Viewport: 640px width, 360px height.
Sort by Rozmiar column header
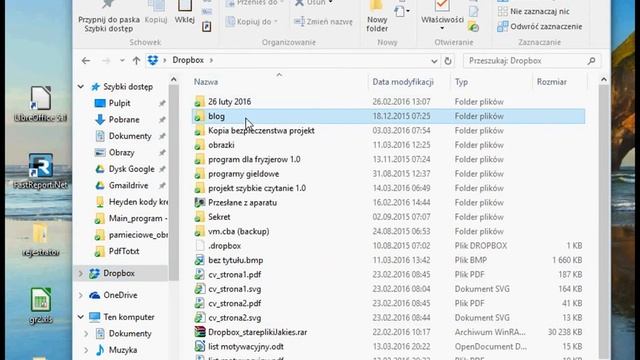point(551,82)
